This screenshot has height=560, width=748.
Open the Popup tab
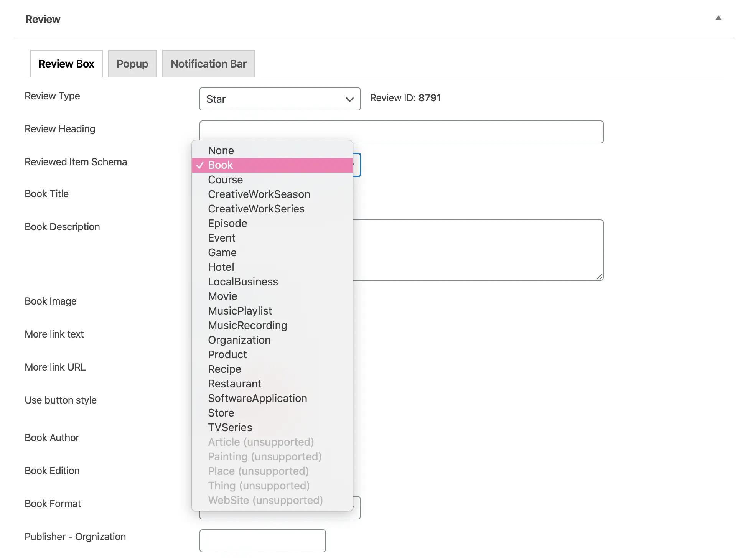point(132,64)
